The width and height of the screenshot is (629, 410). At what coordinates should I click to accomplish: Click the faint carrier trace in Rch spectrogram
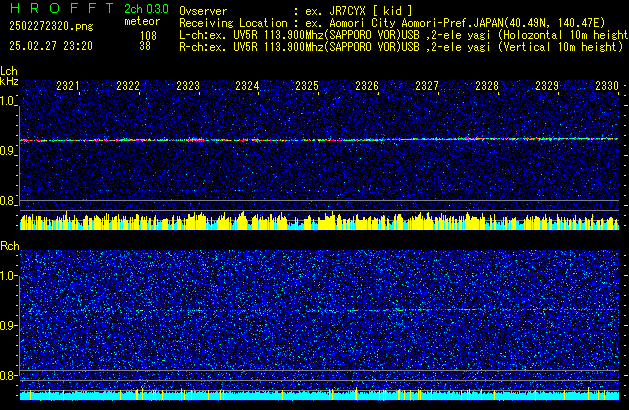coord(319,310)
